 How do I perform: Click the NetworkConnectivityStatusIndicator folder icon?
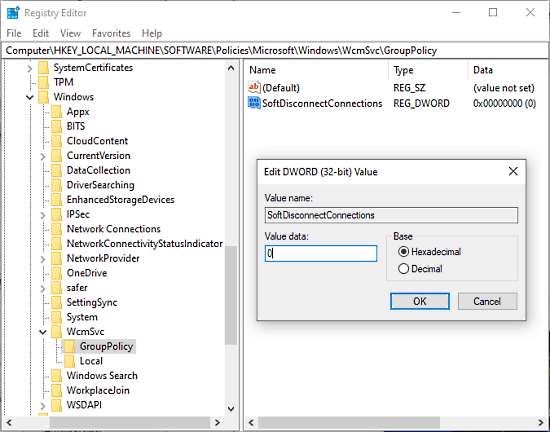pos(56,244)
